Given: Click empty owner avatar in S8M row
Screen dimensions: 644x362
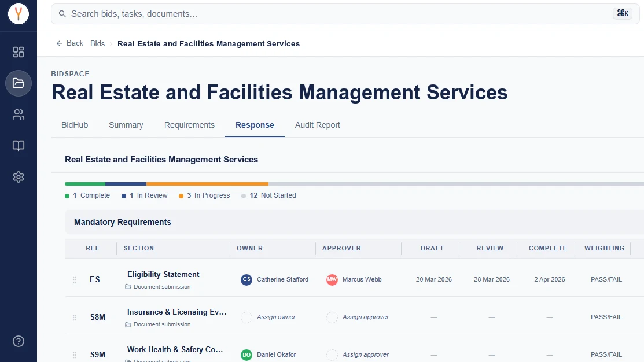Looking at the screenshot, I should coord(246,317).
